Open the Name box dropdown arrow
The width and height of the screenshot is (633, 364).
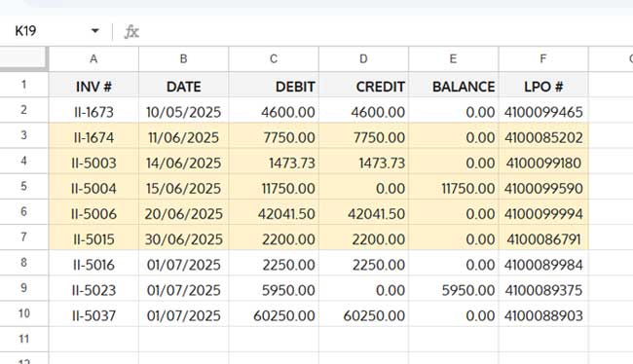coord(95,31)
